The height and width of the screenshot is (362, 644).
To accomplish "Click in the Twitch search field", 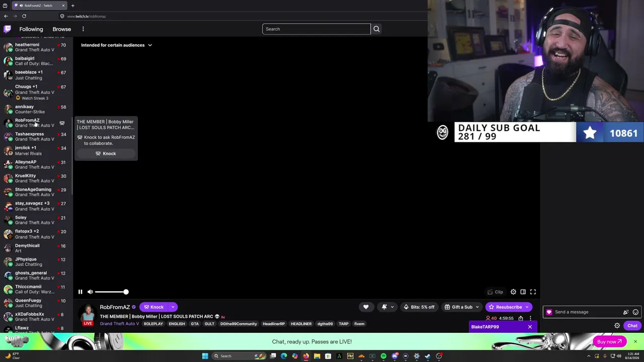I will tap(316, 29).
